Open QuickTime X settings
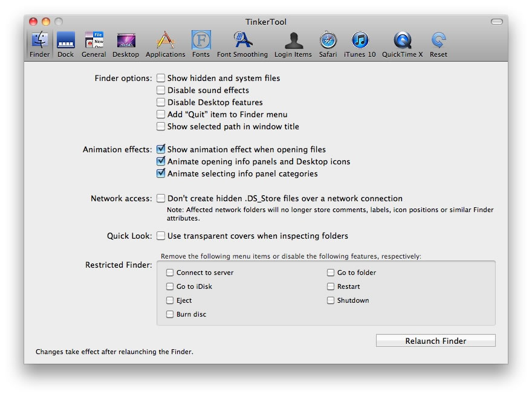Viewport: 532px width, 397px height. (402, 44)
